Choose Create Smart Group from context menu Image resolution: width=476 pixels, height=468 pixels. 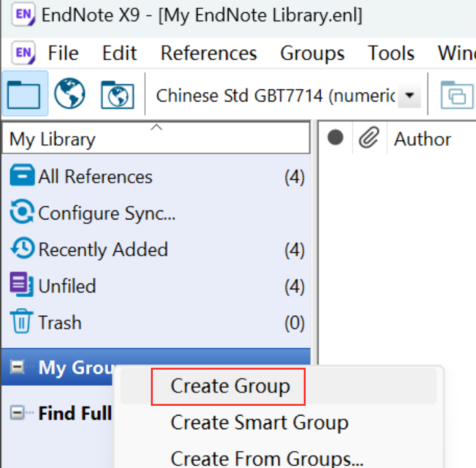278,422
